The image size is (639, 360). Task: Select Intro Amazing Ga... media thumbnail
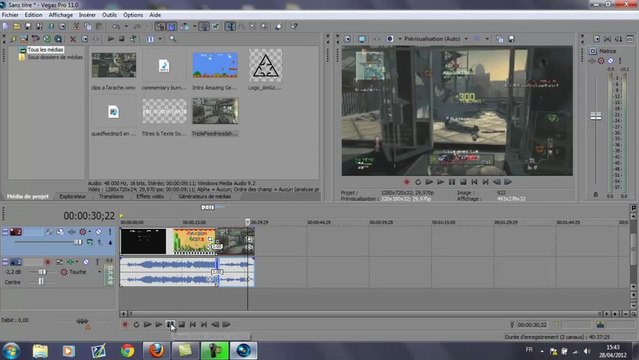coord(215,65)
